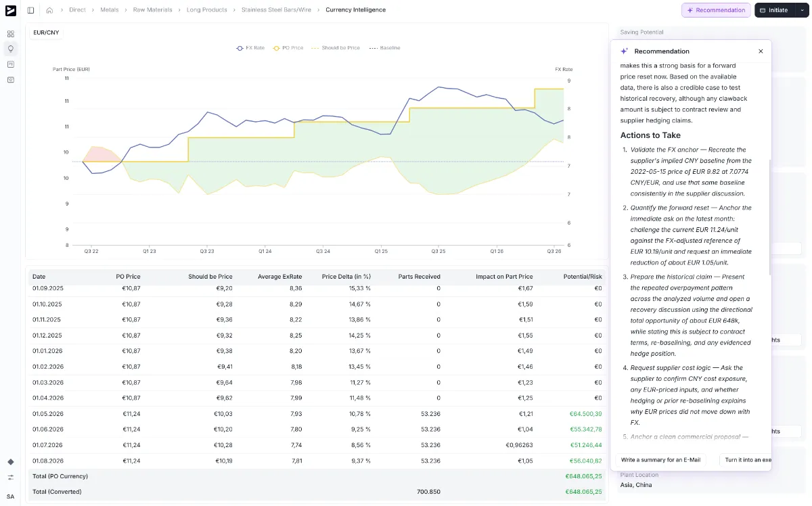Click the PO Price column header
812x506 pixels.
click(x=128, y=277)
